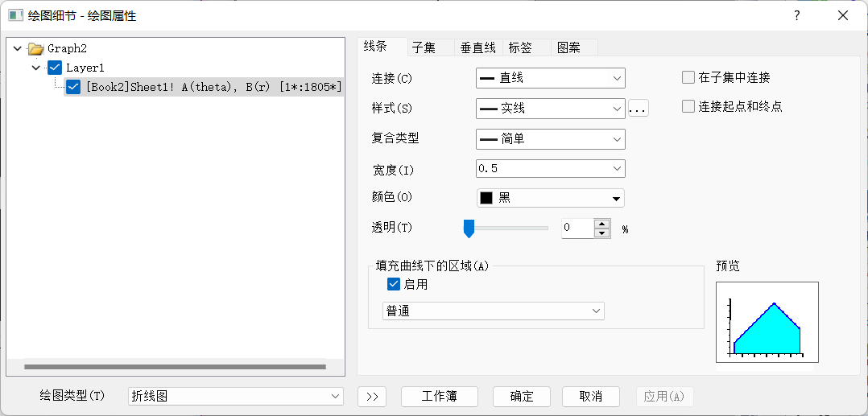
Task: Open the 连接 line type dropdown
Action: click(551, 78)
